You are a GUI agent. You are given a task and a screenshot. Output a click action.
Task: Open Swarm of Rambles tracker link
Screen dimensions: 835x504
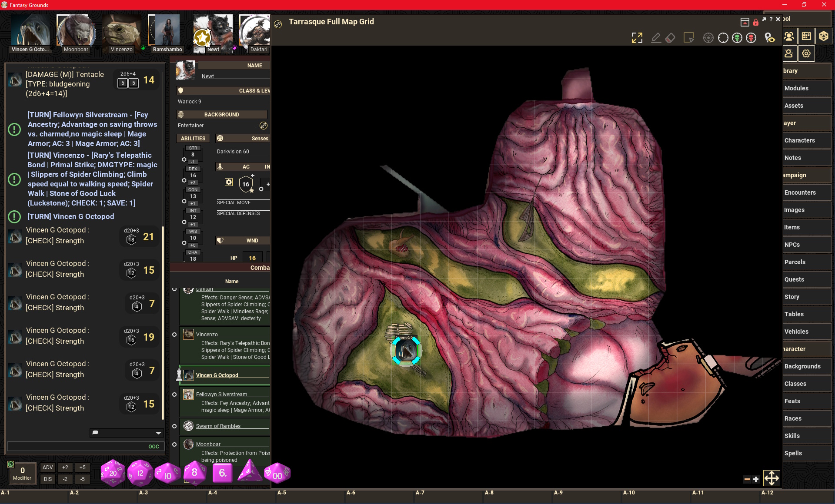[x=218, y=426]
